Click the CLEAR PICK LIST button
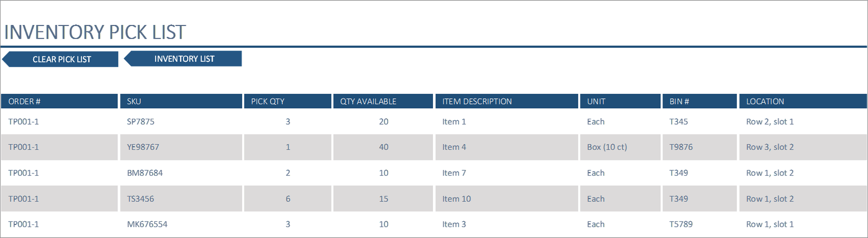The width and height of the screenshot is (868, 238). (60, 59)
